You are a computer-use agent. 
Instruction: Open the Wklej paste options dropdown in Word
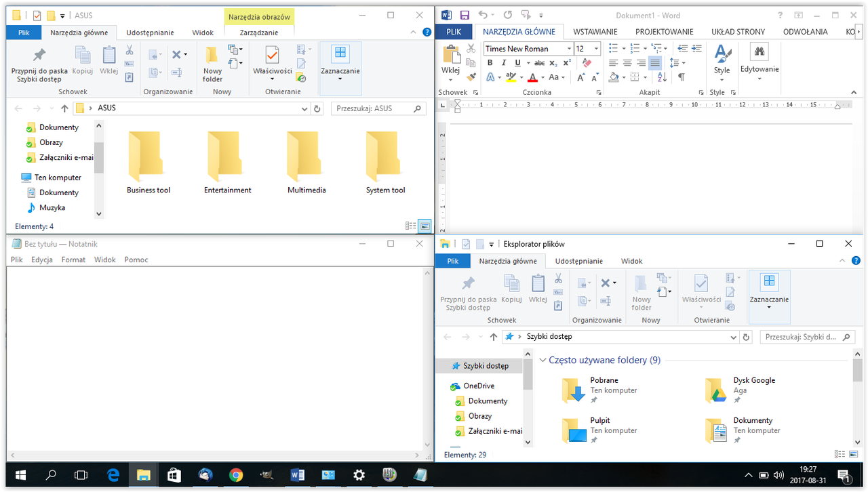[450, 79]
